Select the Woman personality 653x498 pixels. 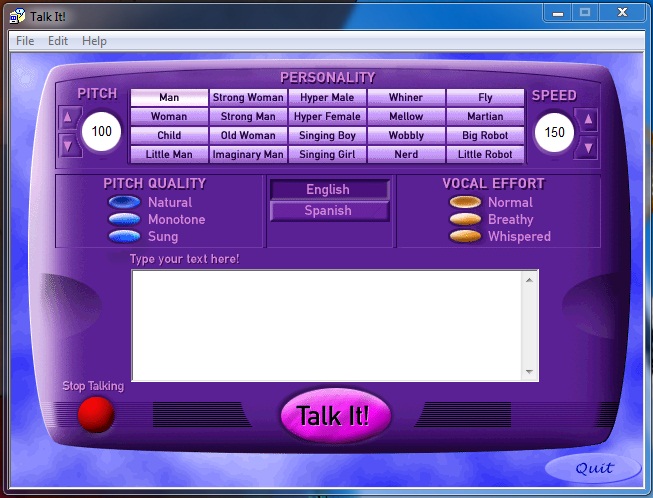click(169, 116)
